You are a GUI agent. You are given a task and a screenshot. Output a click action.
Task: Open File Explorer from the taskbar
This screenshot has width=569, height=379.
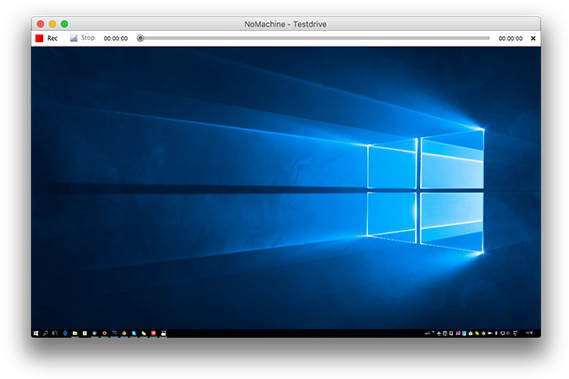click(75, 333)
